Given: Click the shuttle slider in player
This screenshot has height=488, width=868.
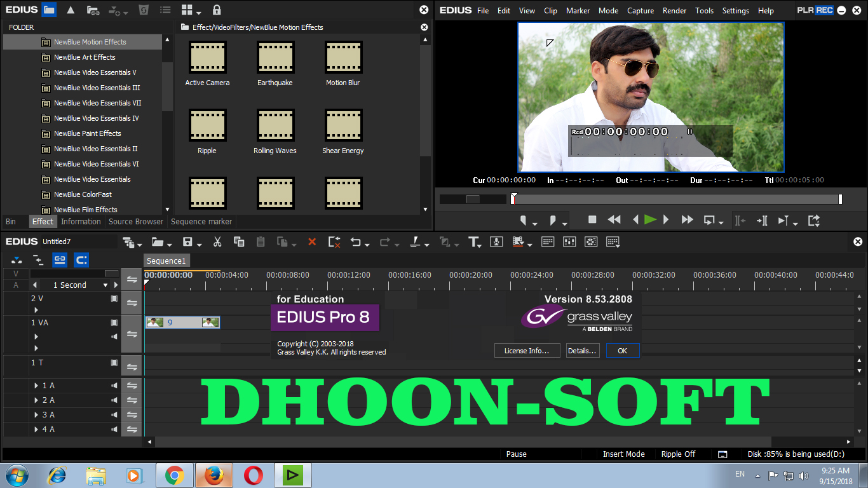Looking at the screenshot, I should (473, 199).
